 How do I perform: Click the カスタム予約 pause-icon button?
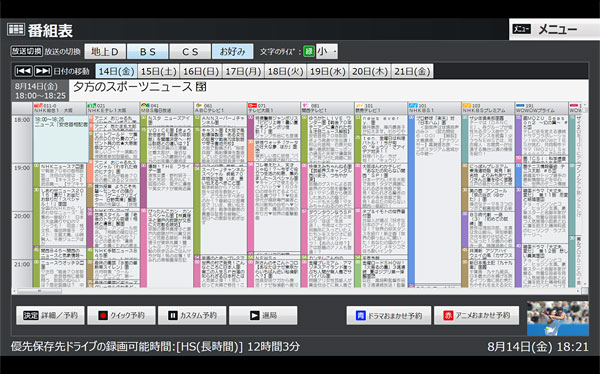[x=192, y=315]
